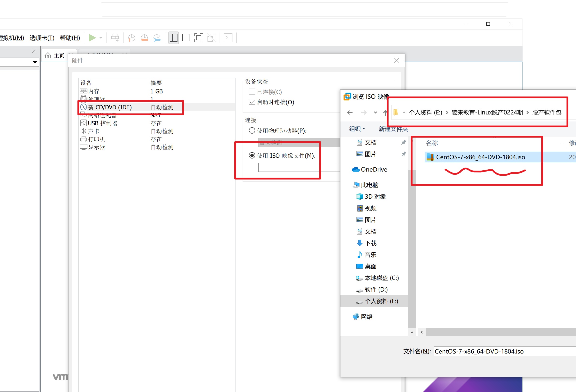This screenshot has width=576, height=392.
Task: Click the Revert to Snapshot icon
Action: pos(144,38)
